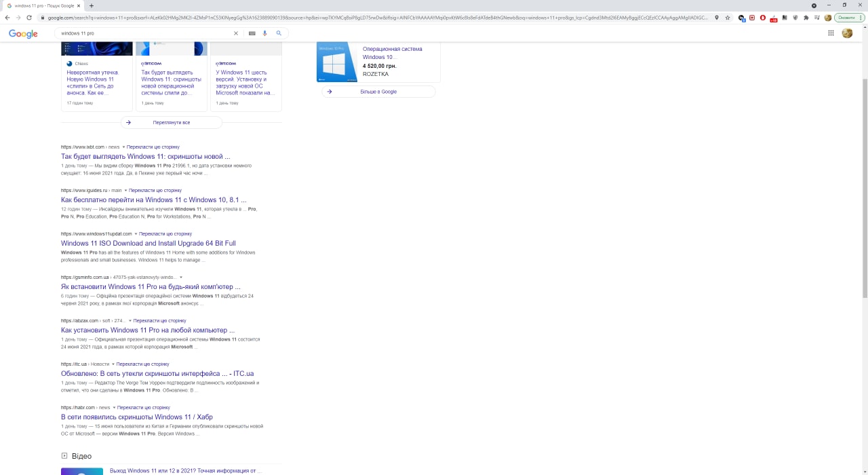The height and width of the screenshot is (475, 868).
Task: Open result 'Так будет выглядеть Windows 11: скриншоты новой'
Action: (x=146, y=156)
